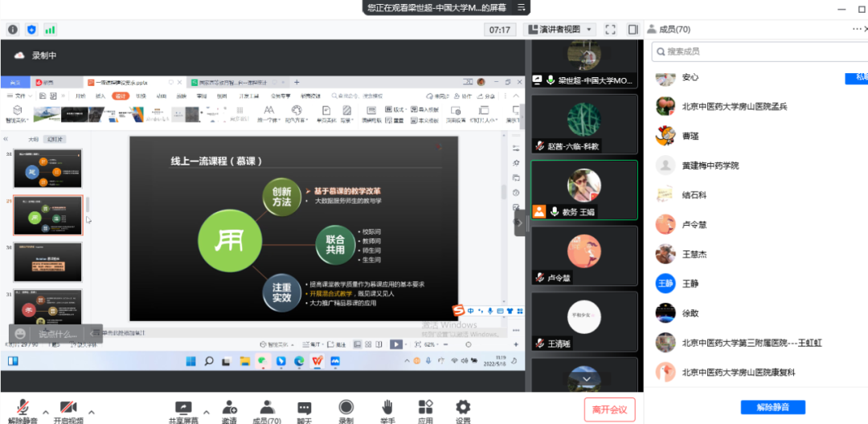The image size is (868, 424).
Task: Click the green network signal icon
Action: 50,30
